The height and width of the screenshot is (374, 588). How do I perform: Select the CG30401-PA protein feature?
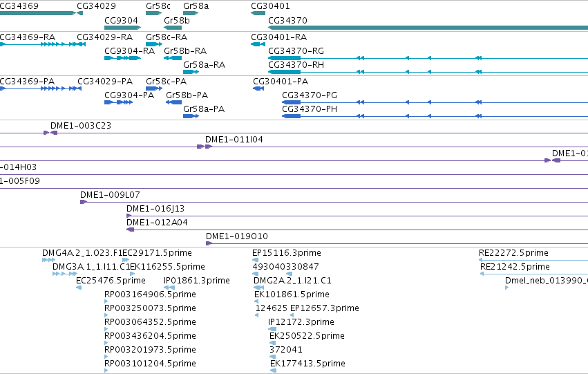point(258,88)
